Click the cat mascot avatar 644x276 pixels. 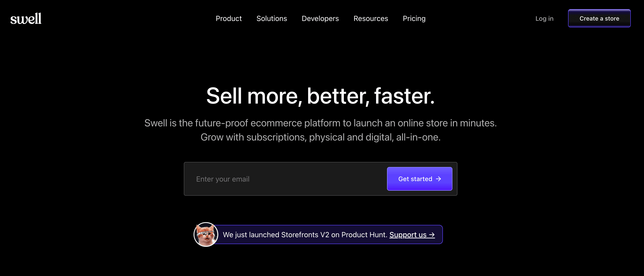[206, 234]
